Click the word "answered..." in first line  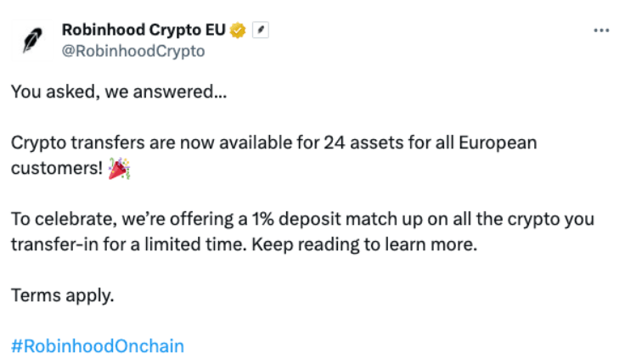(180, 92)
